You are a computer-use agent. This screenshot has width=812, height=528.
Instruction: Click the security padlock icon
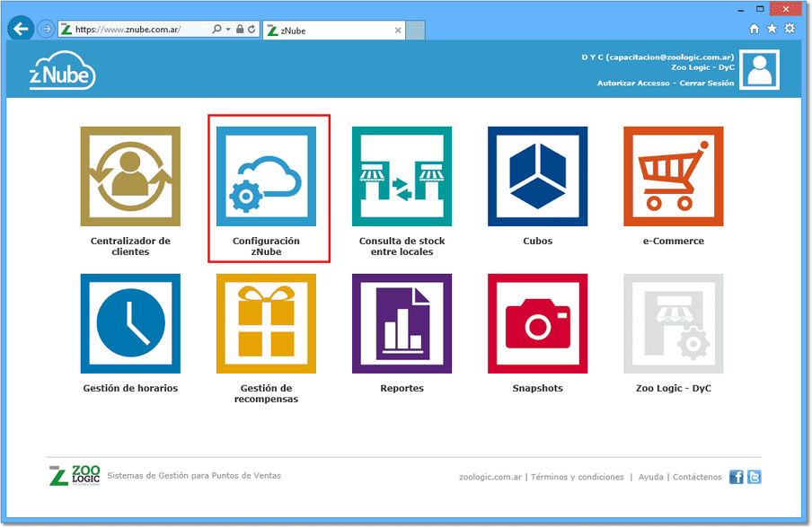coord(240,30)
